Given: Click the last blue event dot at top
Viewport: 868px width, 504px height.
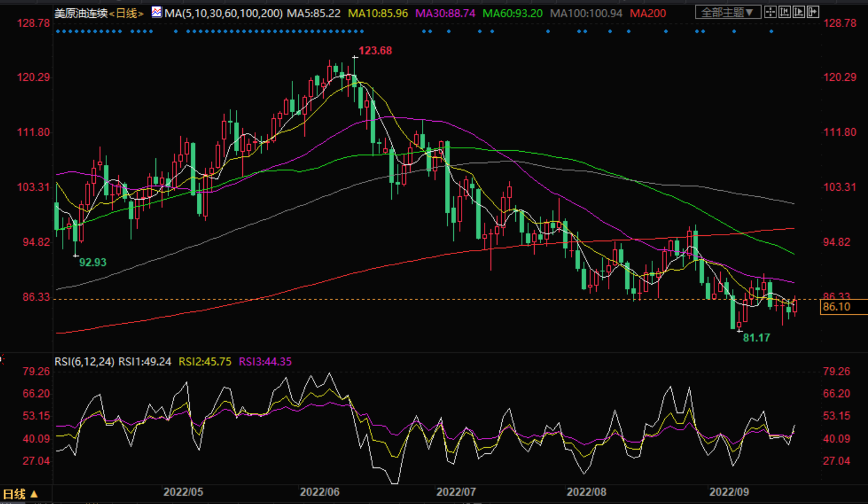Looking at the screenshot, I should coord(771,31).
